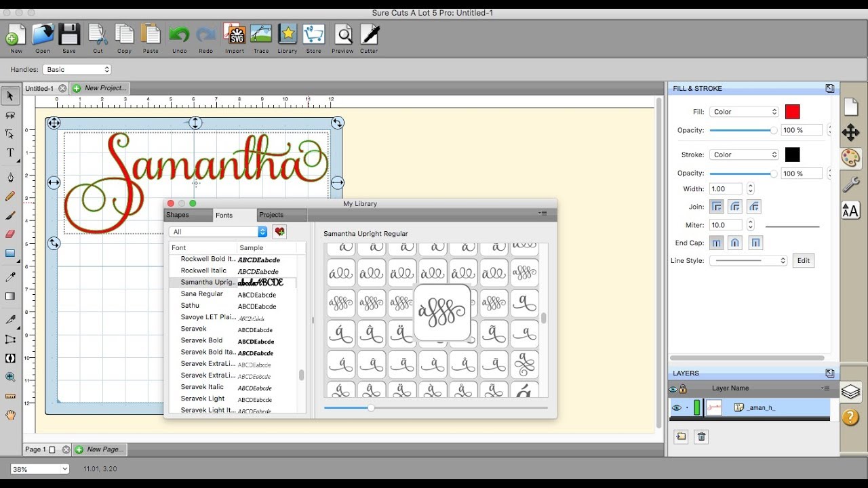Choose the round Join style

(735, 207)
